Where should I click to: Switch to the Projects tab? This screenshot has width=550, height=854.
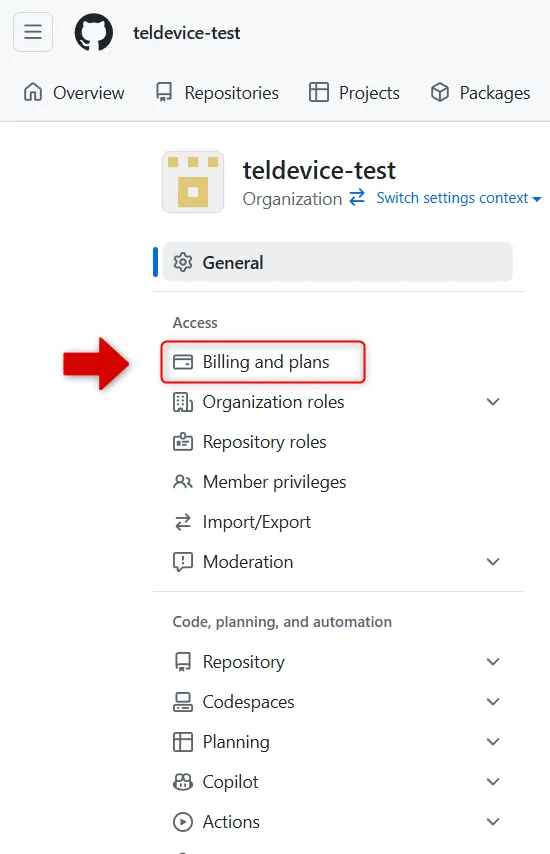click(x=354, y=93)
